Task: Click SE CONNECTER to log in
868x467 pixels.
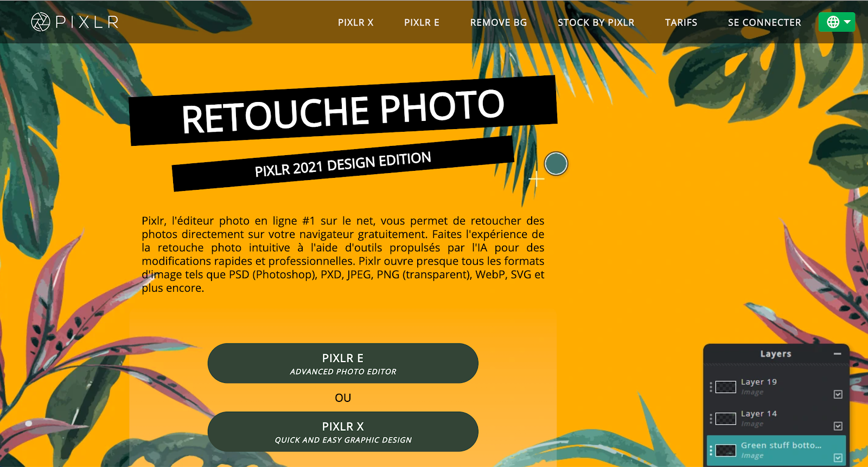Action: coord(764,23)
